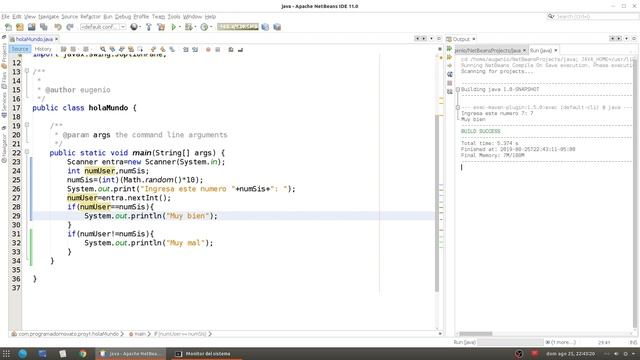Collapse Building java 1.0-SNAPSHOT output fold

point(458,89)
